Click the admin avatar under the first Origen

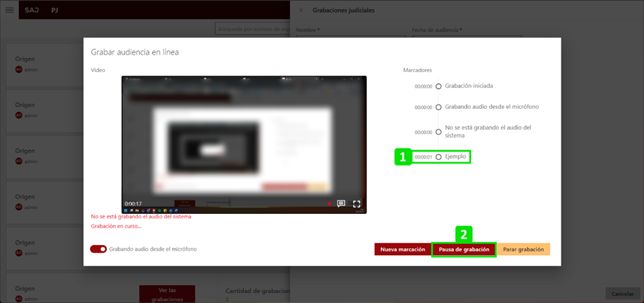pos(18,69)
